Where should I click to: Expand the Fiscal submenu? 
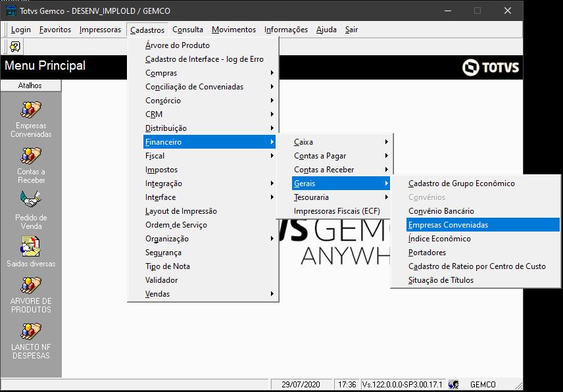coord(209,156)
